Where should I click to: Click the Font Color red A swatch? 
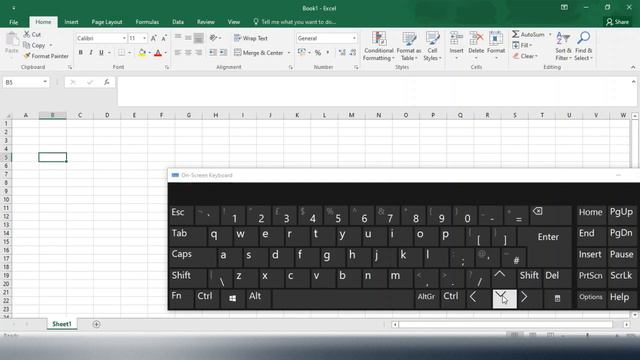[x=158, y=53]
